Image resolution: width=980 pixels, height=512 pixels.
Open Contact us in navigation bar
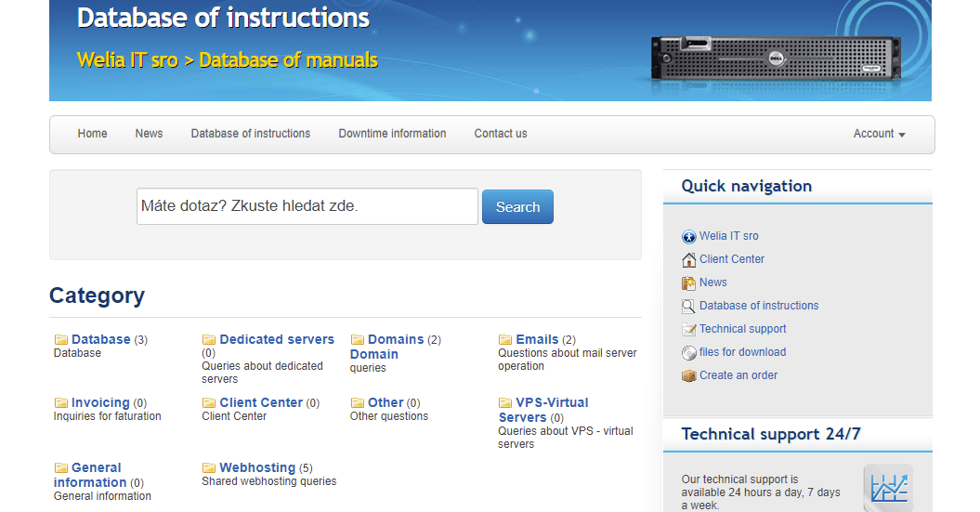(x=501, y=134)
